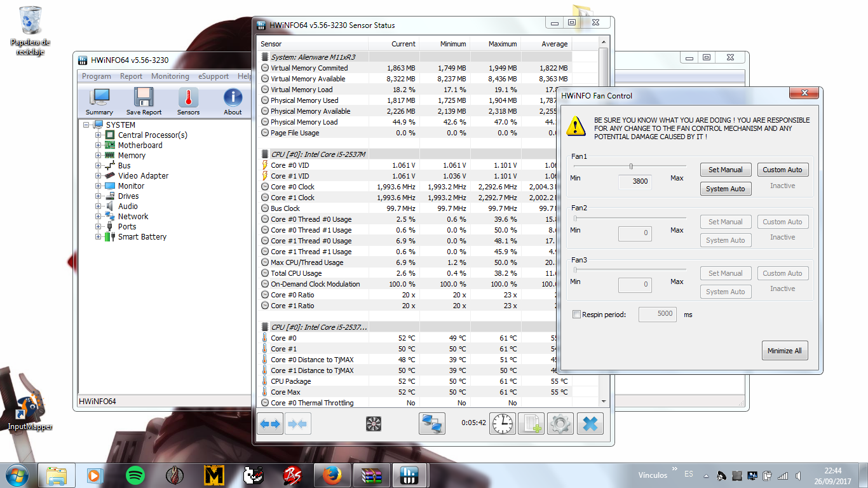Click the Minimum column header

pos(444,44)
